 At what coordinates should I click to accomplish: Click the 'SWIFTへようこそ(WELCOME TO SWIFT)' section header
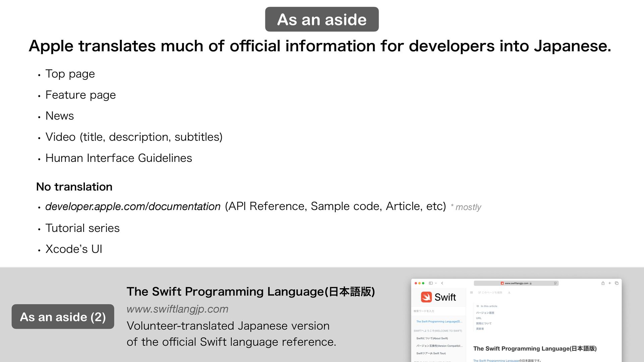pos(438,331)
